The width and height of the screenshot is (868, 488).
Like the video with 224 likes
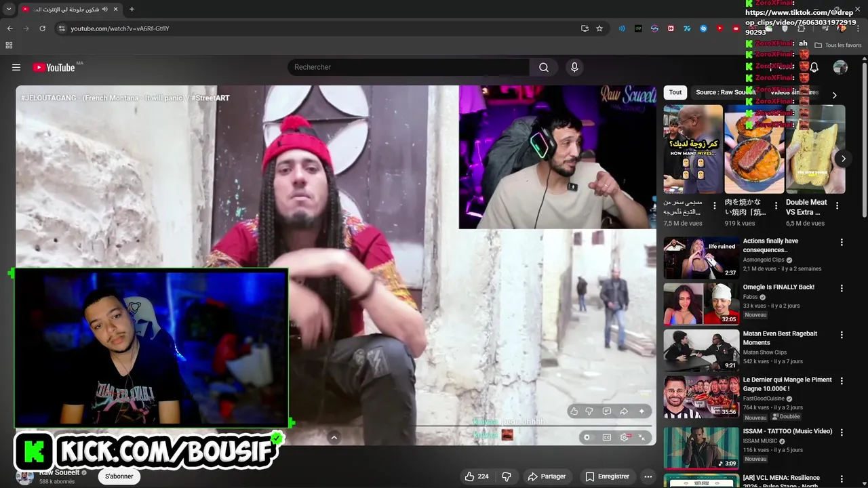[477, 476]
